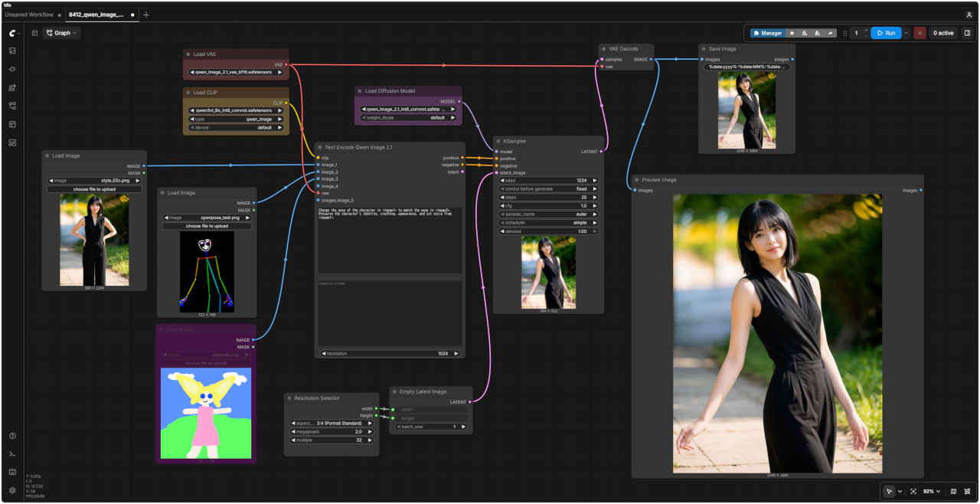Toggle the console terminal icon
980x504 pixels.
(x=12, y=454)
